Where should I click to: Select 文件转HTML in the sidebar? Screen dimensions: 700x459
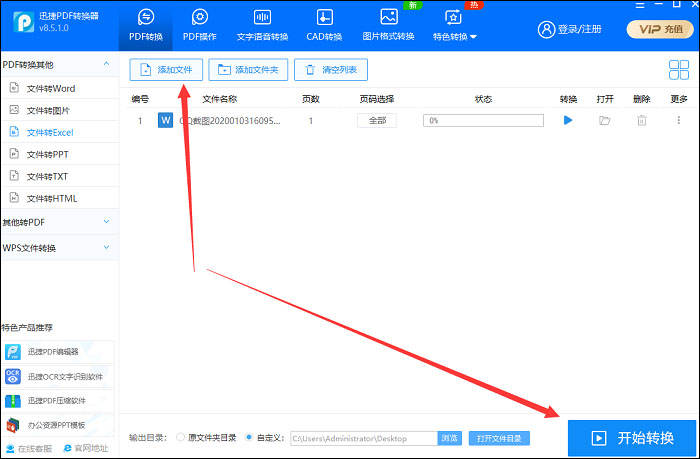[x=60, y=198]
